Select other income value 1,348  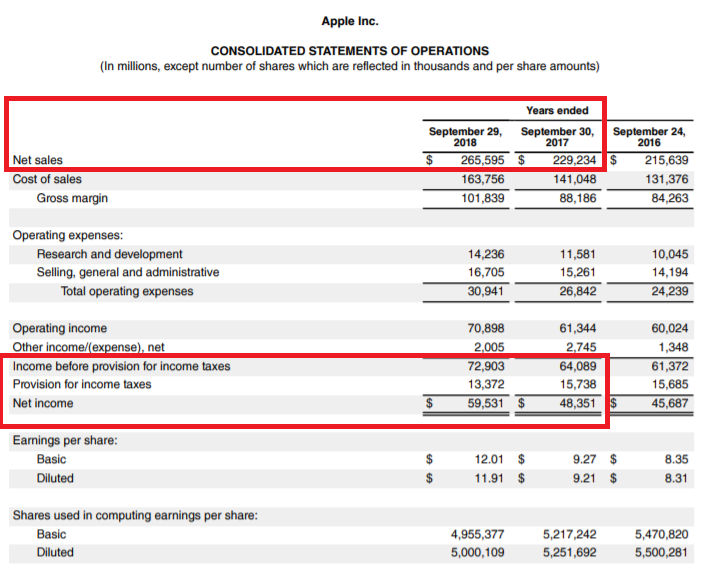[673, 347]
